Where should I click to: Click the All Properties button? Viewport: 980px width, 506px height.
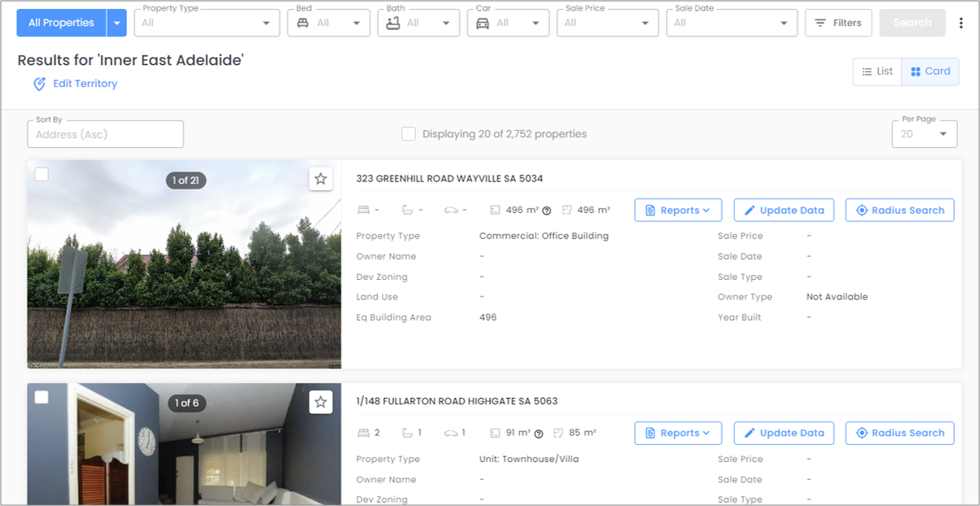61,23
